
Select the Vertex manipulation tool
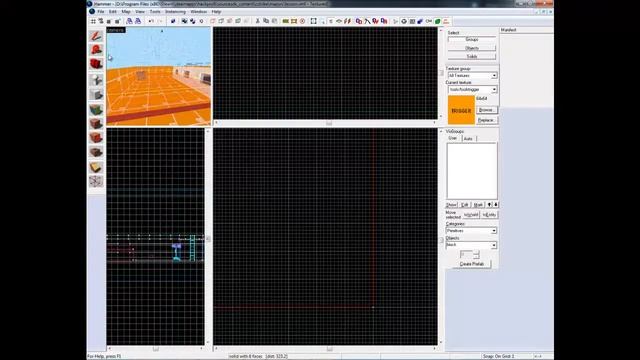click(96, 181)
